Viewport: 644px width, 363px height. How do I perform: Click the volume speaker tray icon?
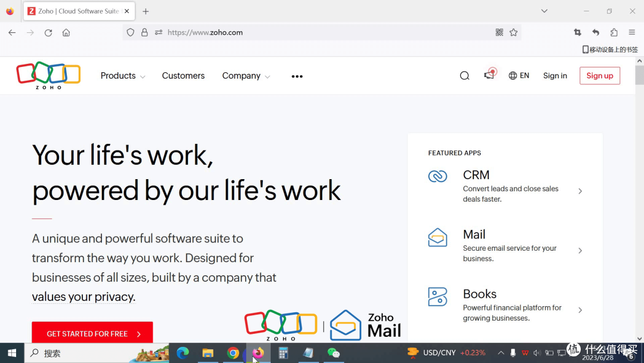coord(537,353)
